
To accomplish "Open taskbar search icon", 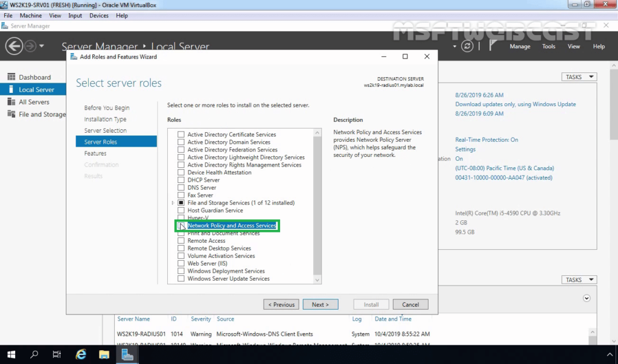I will pyautogui.click(x=34, y=354).
